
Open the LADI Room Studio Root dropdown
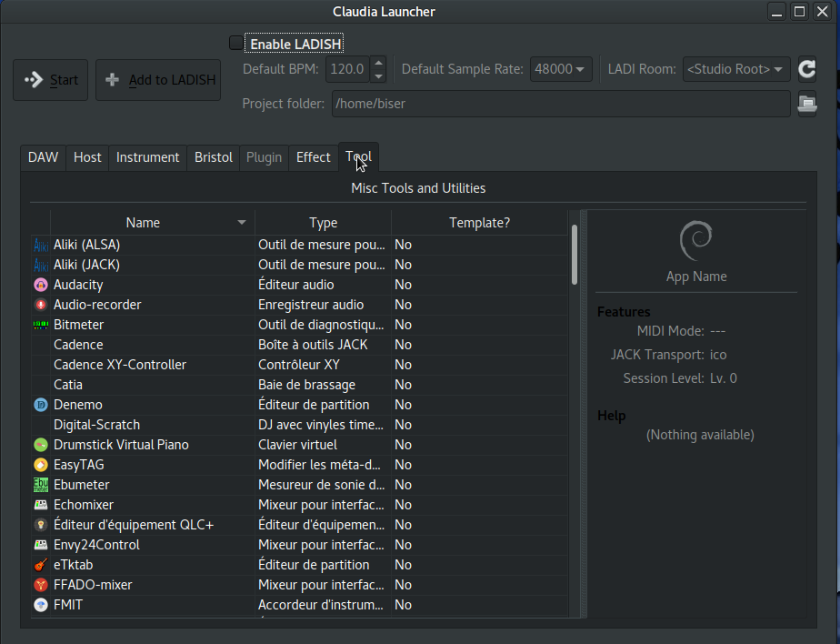(x=736, y=69)
